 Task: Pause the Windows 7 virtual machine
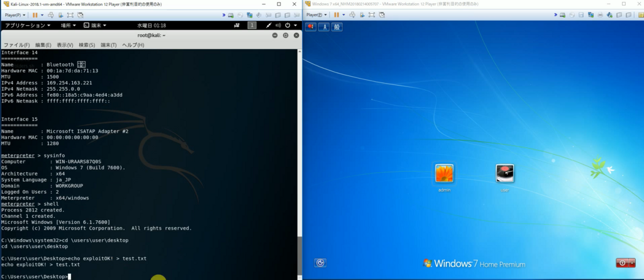(336, 15)
